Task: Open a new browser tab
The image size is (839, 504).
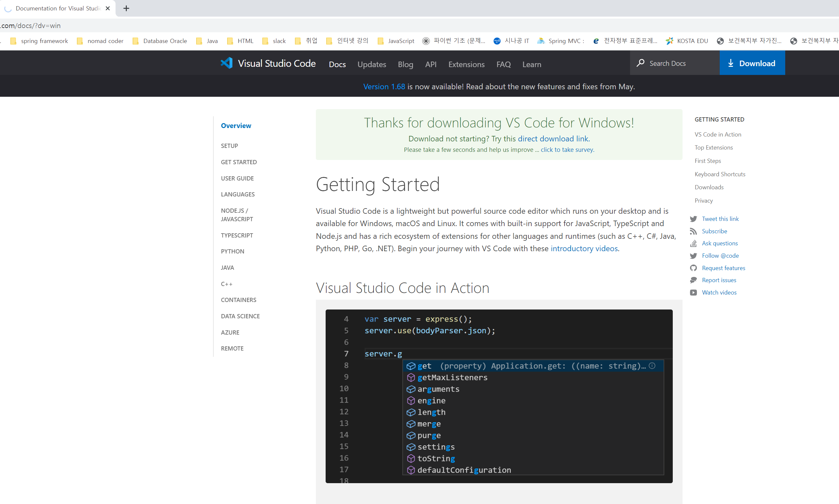Action: point(126,8)
